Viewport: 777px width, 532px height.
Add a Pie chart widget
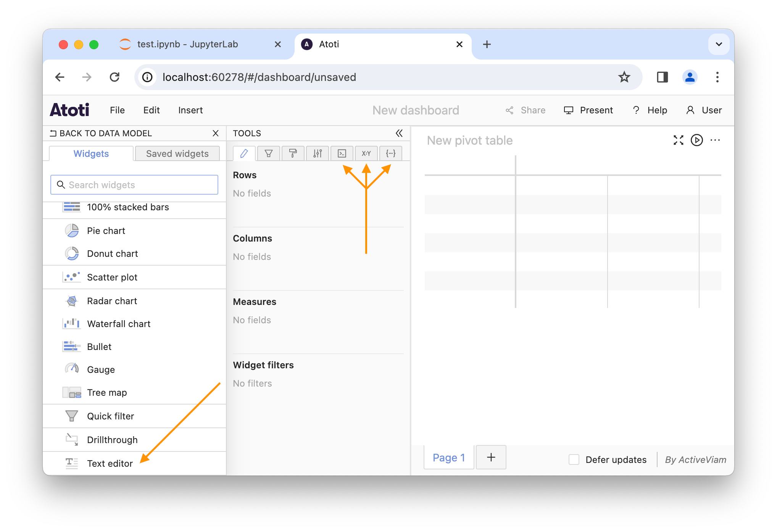(134, 231)
